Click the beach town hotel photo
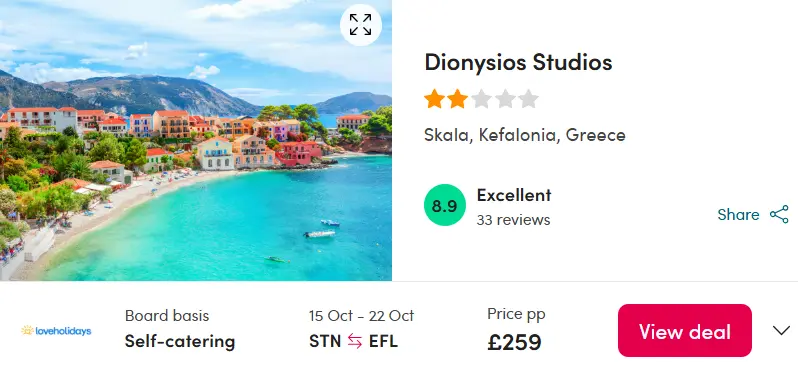Viewport: 798px width, 369px height. pos(196,140)
